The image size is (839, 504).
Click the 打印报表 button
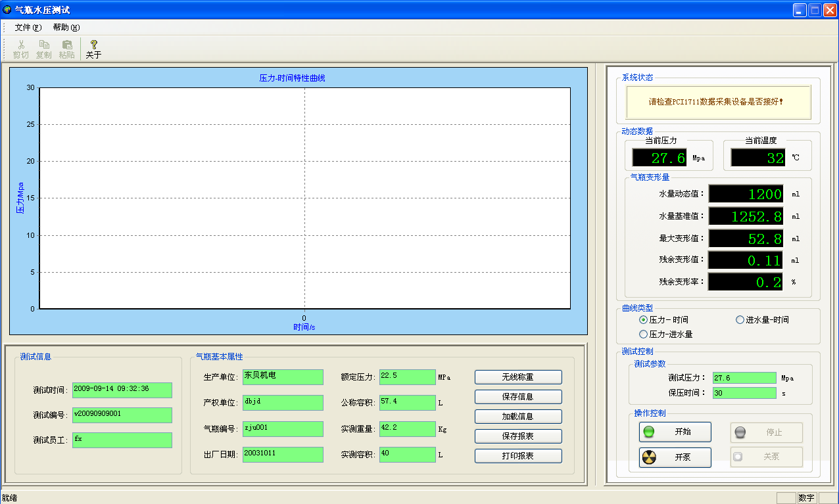518,456
